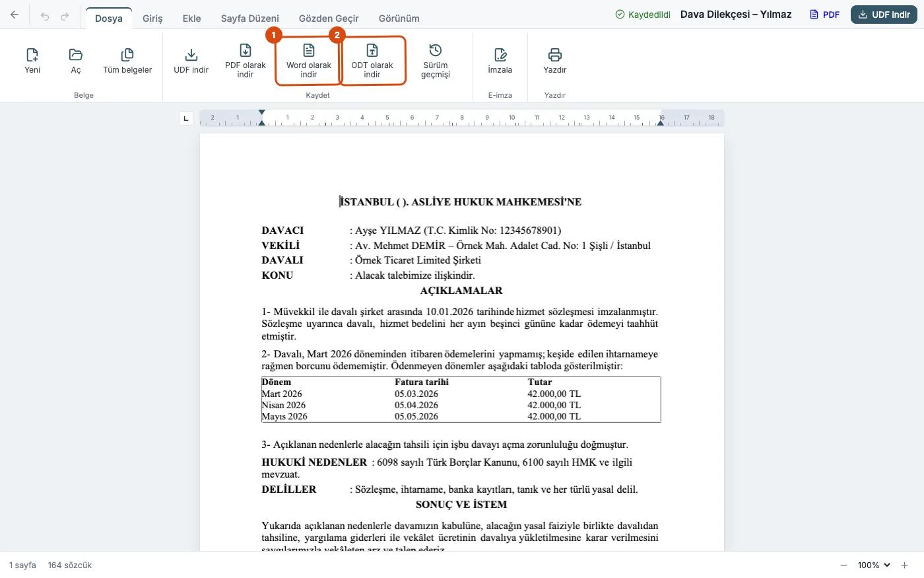The height and width of the screenshot is (578, 924).
Task: Click the Kaydedildi saved status indicator
Action: point(643,15)
